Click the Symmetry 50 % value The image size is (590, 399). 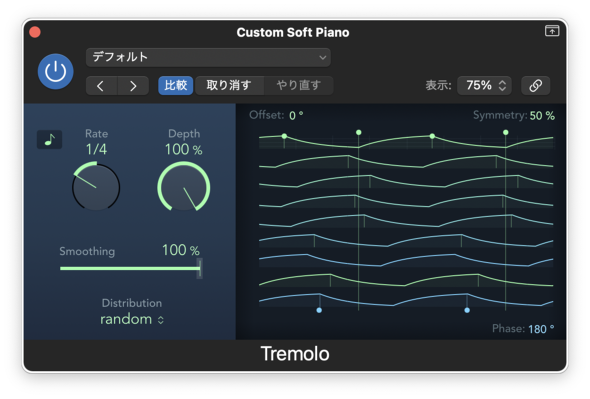pyautogui.click(x=542, y=116)
